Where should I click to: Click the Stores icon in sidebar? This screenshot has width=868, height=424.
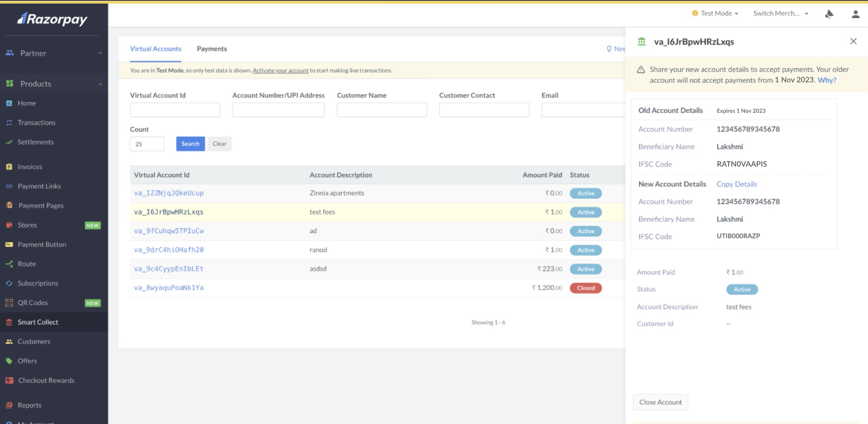(9, 225)
